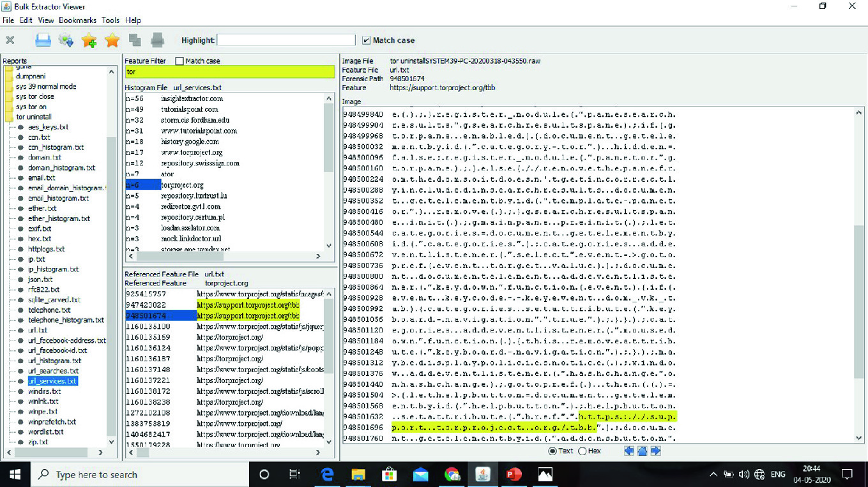Open the orange bookmarks star icon
Screen dimensions: 868x487
pos(112,41)
